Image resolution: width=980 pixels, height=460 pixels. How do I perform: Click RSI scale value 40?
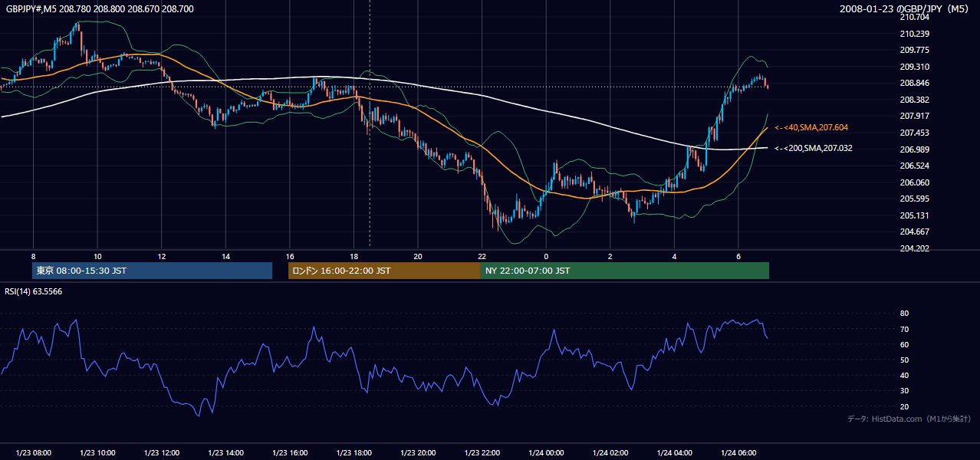[x=904, y=376]
